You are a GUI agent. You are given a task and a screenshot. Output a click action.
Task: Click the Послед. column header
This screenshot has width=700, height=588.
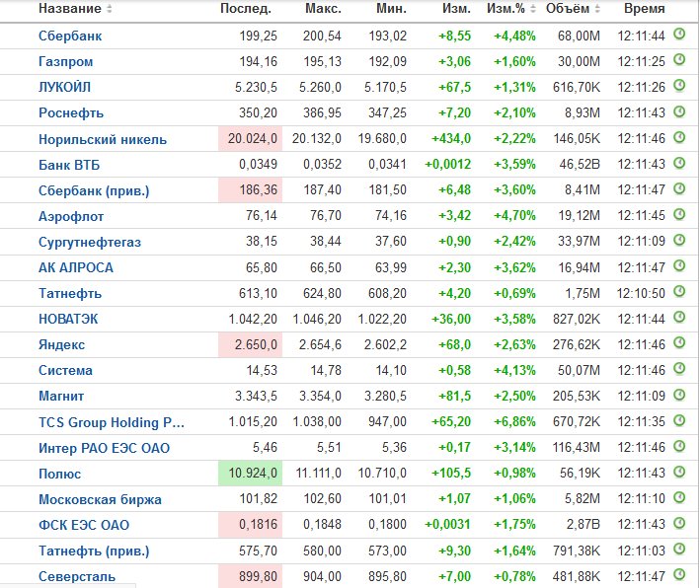point(246,9)
